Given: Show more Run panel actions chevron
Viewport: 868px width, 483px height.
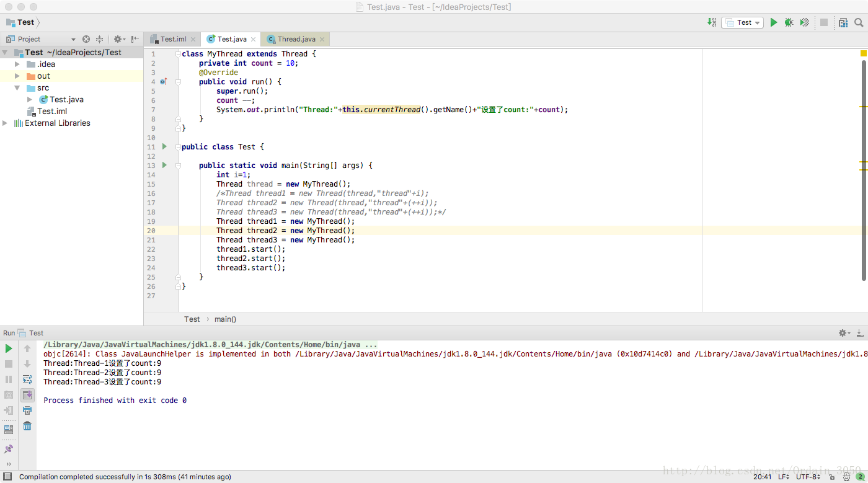Looking at the screenshot, I should tap(9, 464).
